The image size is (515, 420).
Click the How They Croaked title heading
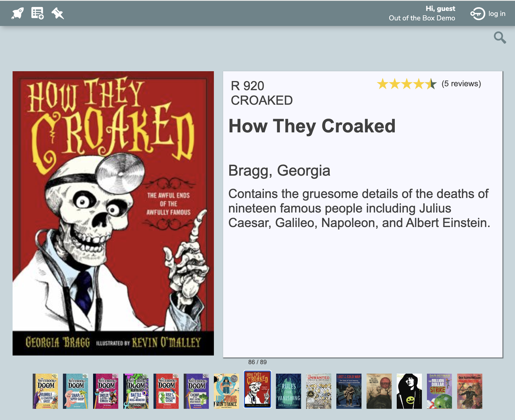[312, 126]
